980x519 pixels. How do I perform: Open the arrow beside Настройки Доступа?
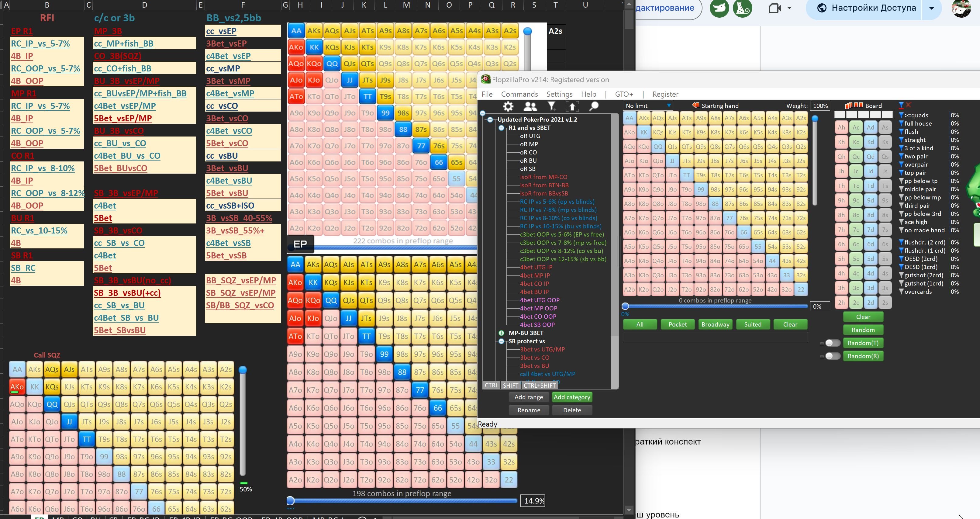coord(931,8)
